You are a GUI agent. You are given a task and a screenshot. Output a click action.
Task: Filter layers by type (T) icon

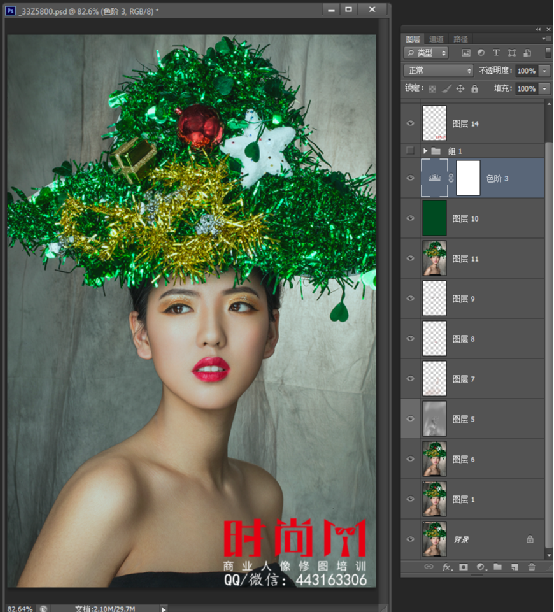point(496,53)
